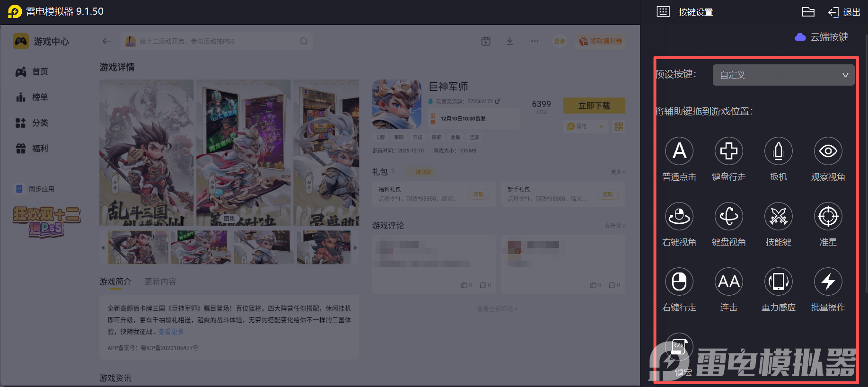Click 领取福利券 coupon button
This screenshot has width=868, height=387.
[x=600, y=41]
